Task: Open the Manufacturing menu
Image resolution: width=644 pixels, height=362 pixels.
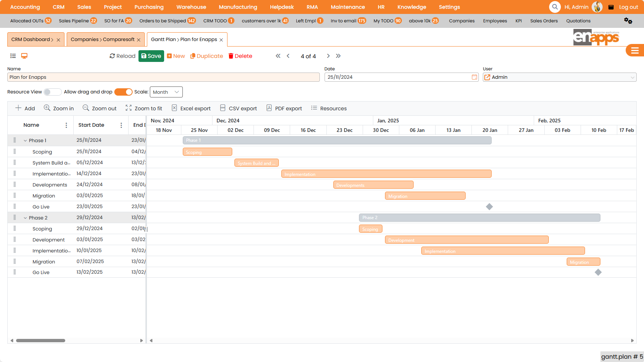Action: click(238, 7)
